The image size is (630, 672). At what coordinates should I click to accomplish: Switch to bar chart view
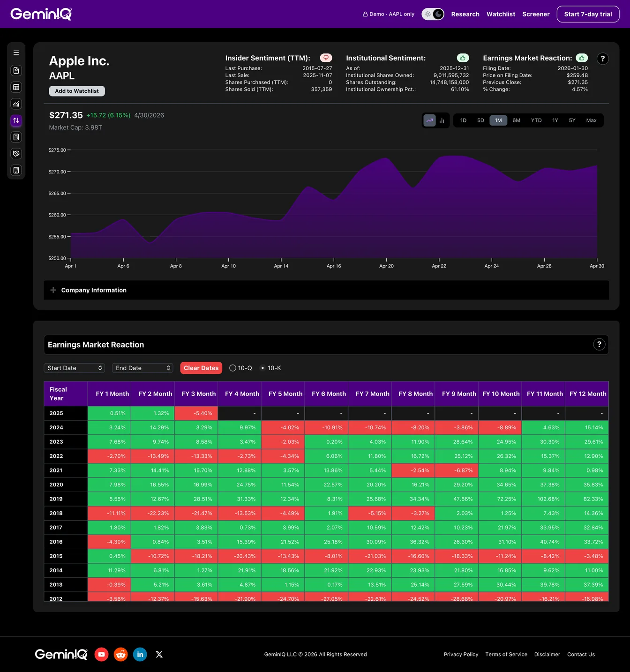coord(442,120)
